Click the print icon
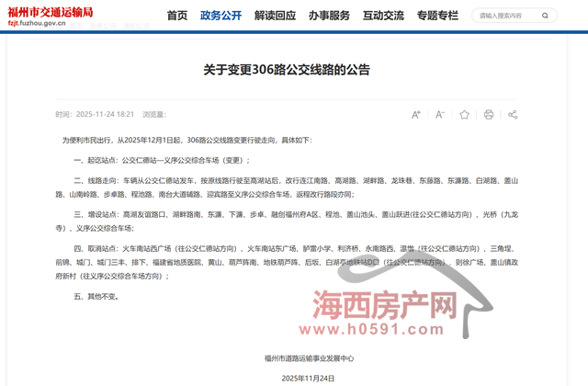Screen dimensions: 588x386 489,115
